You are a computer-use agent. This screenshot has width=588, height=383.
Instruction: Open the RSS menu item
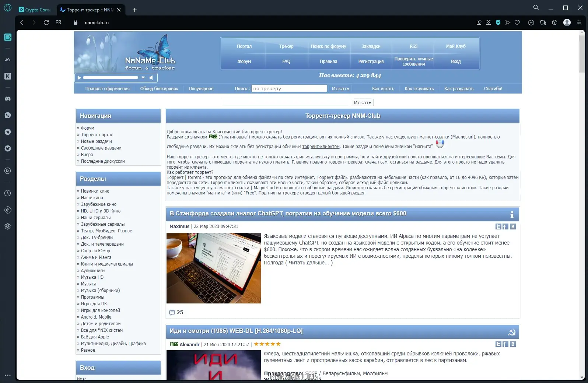click(x=413, y=46)
